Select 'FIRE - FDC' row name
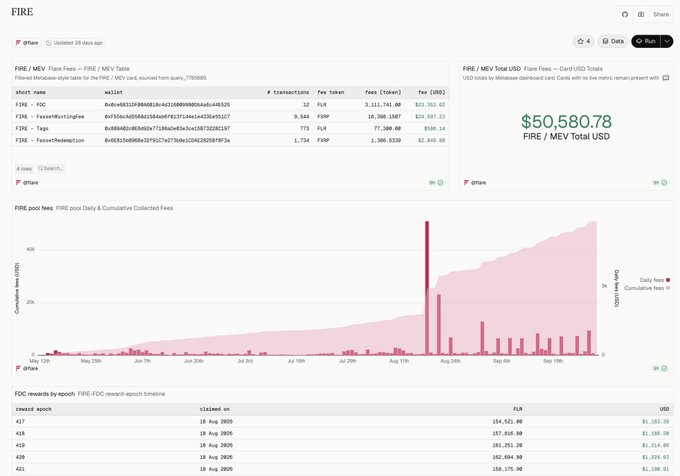This screenshot has height=476, width=680. point(30,105)
